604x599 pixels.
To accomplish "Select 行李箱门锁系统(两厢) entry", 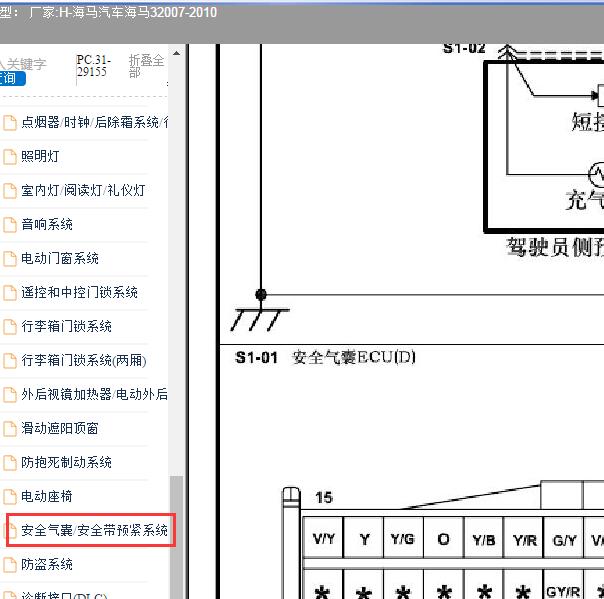I will coord(84,360).
